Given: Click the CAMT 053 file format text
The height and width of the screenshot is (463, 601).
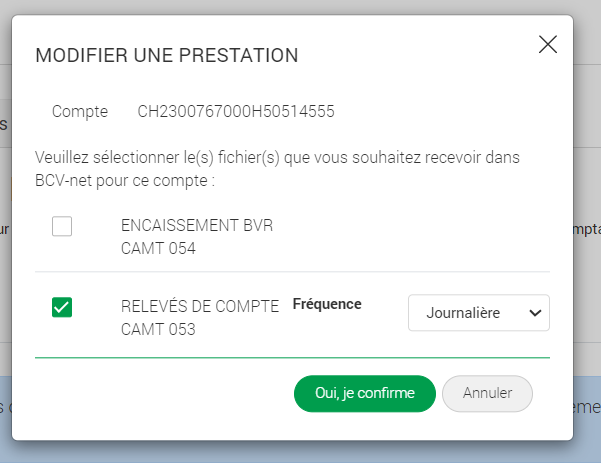Looking at the screenshot, I should coord(158,328).
